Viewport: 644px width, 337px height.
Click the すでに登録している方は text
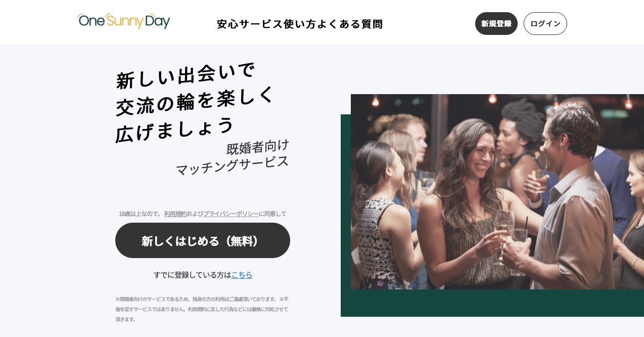tap(193, 275)
